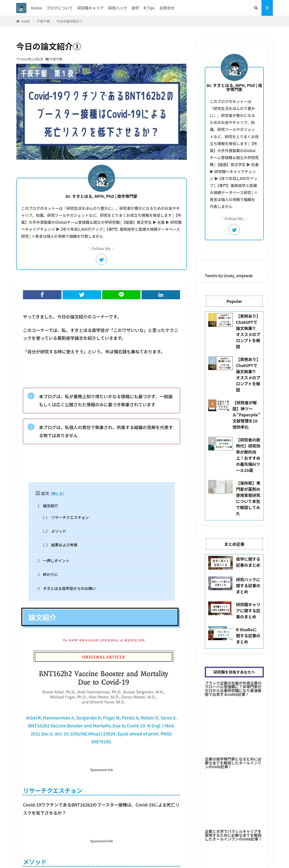Jump to 論文紹介 in table of contents
289x868 pixels.
click(x=50, y=506)
